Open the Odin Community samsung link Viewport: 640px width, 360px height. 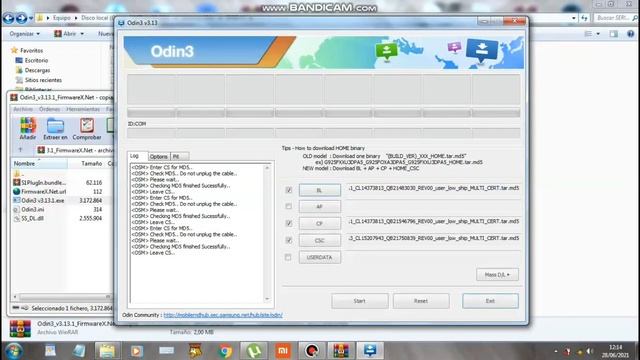223,315
